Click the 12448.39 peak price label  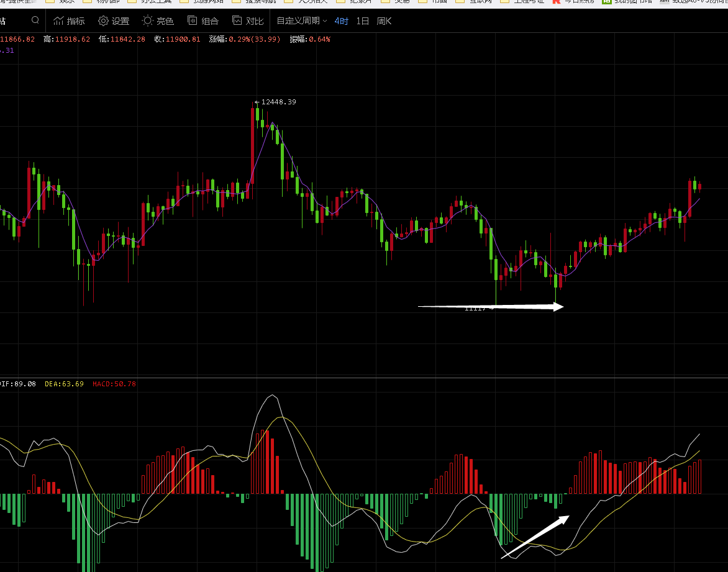278,102
